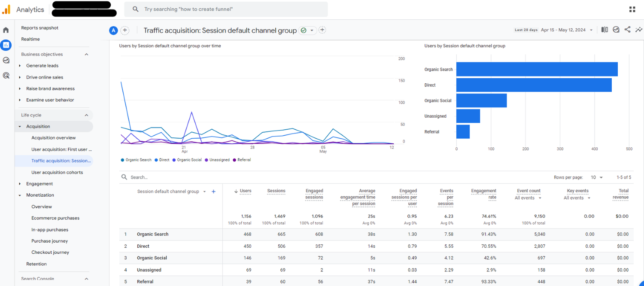Open the Google apps grid icon
The height and width of the screenshot is (286, 644).
click(x=632, y=9)
